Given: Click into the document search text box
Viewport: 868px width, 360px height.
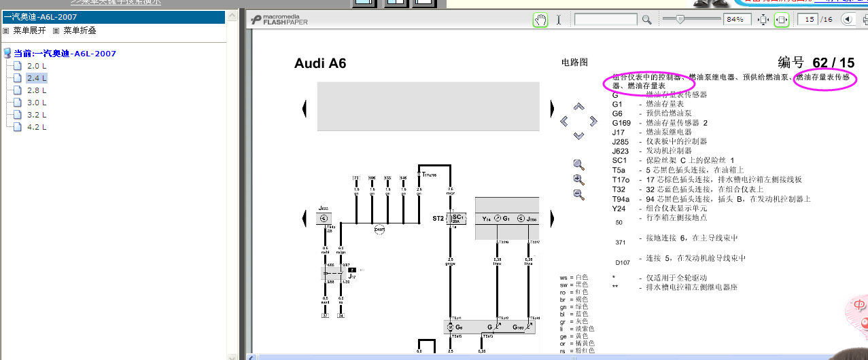Looking at the screenshot, I should coord(606,20).
